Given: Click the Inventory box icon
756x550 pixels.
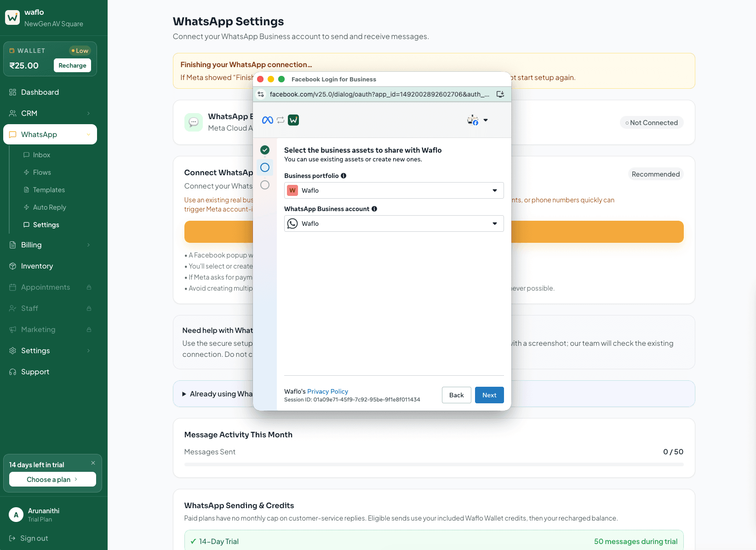Looking at the screenshot, I should click(13, 266).
